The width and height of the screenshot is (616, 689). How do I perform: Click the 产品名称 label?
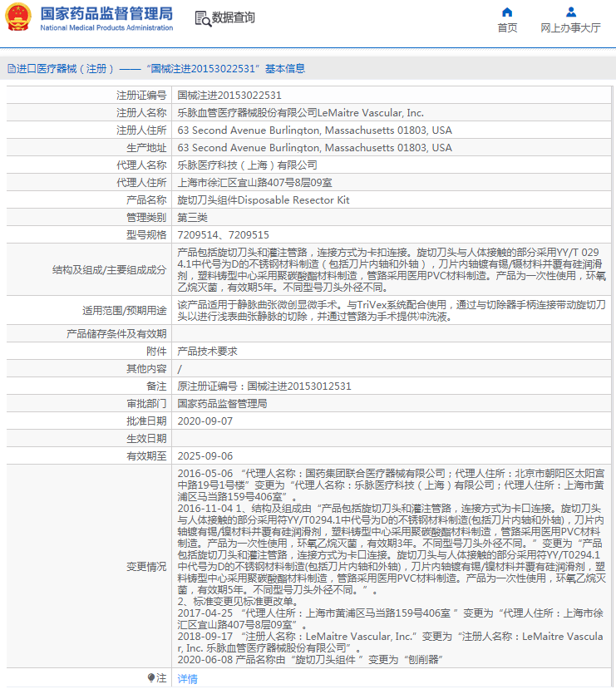pyautogui.click(x=146, y=200)
